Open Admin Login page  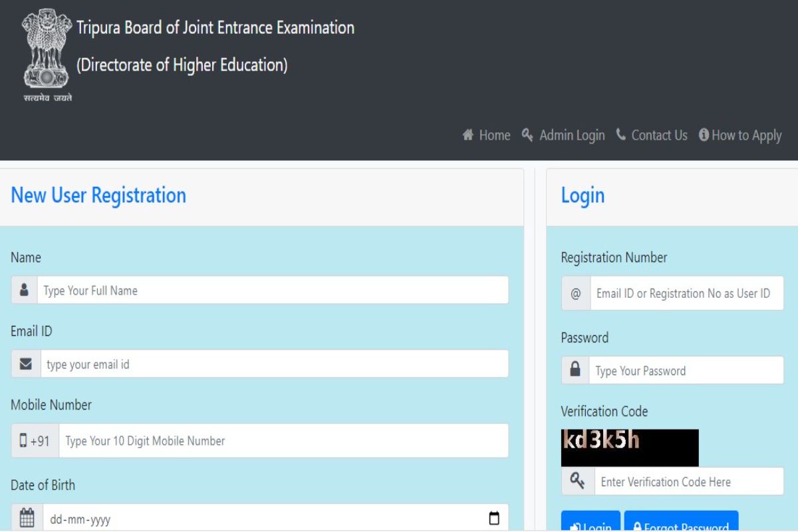564,135
